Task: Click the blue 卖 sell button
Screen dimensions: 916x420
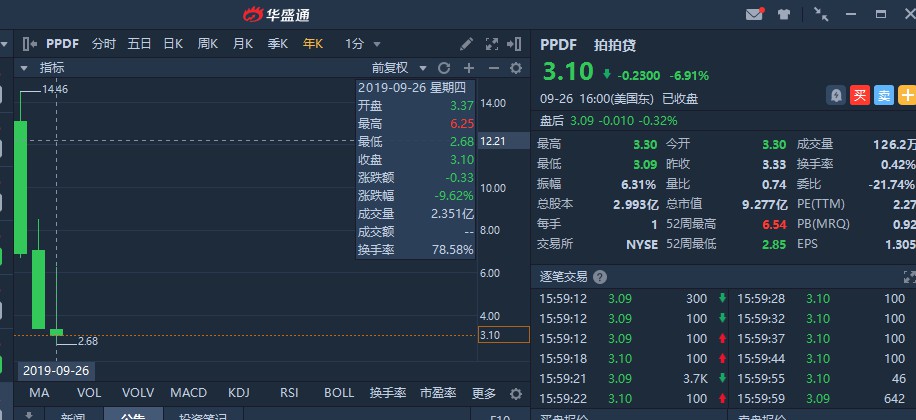Action: click(884, 95)
